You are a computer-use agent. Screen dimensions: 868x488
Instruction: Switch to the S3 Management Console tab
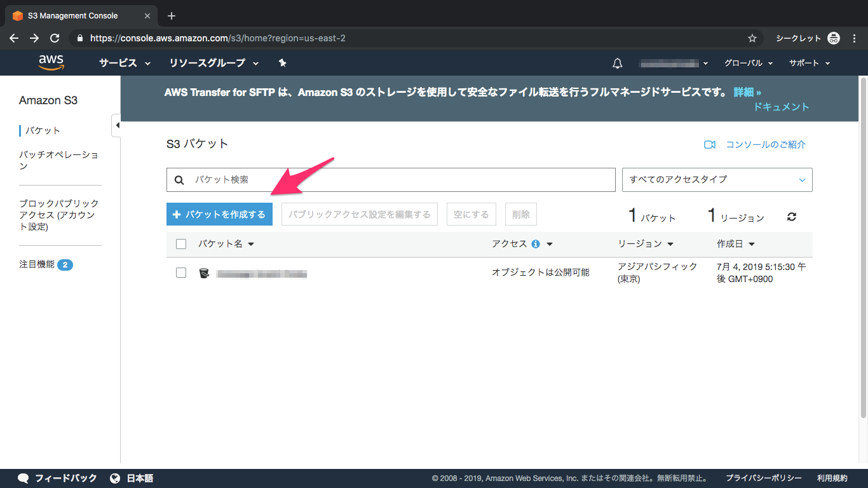tap(81, 16)
